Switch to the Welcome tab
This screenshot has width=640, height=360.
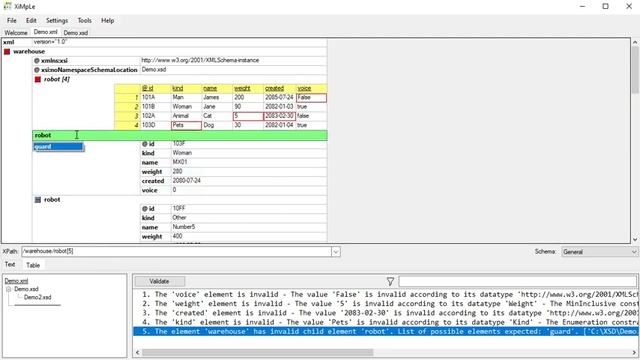click(x=16, y=33)
